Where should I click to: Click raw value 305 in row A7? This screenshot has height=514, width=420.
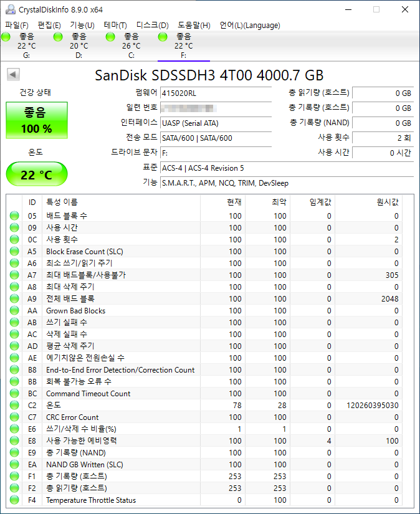point(392,275)
